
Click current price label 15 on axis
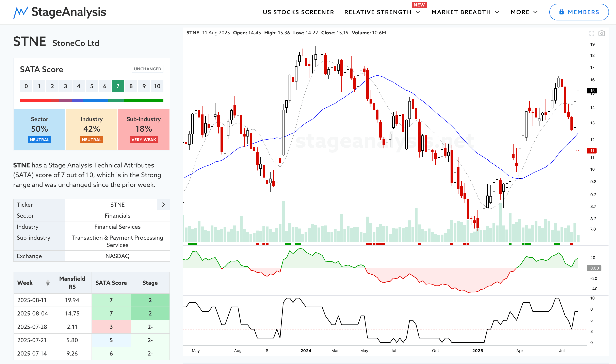(x=592, y=91)
